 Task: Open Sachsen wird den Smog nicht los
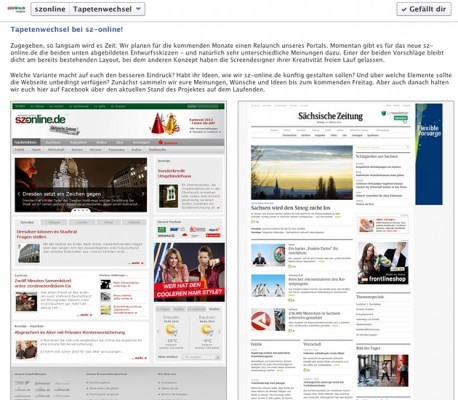pyautogui.click(x=290, y=208)
